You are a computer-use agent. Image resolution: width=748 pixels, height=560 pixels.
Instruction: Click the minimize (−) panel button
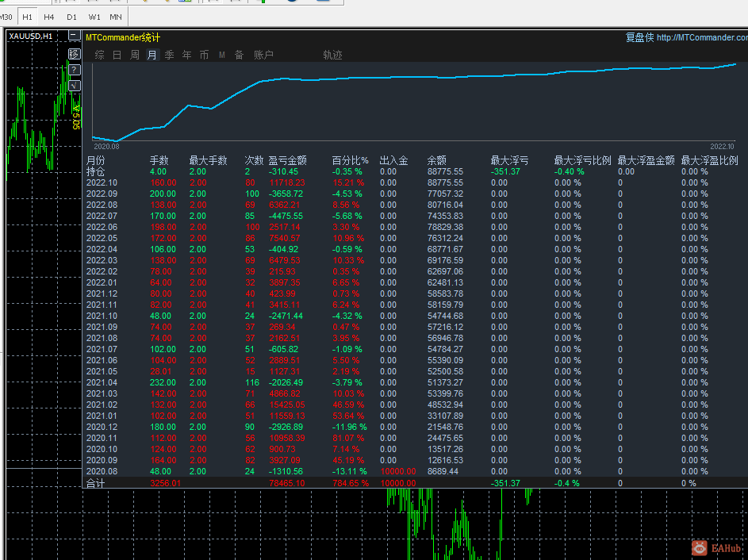(74, 36)
